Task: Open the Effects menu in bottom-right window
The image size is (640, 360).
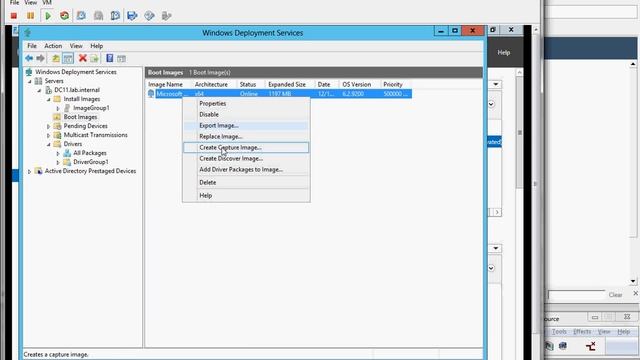Action: [582, 331]
